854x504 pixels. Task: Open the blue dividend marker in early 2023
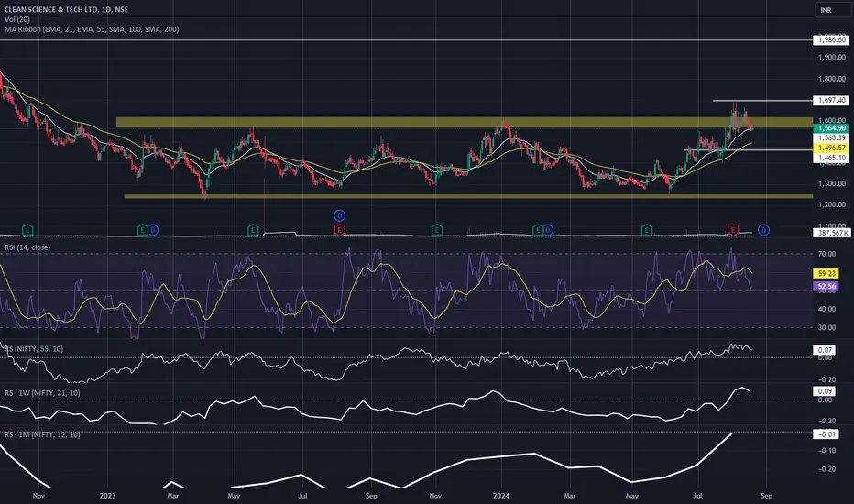click(153, 231)
